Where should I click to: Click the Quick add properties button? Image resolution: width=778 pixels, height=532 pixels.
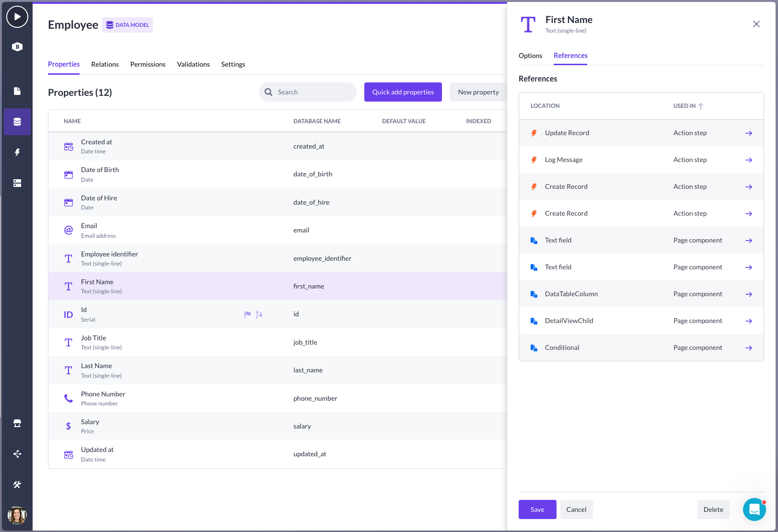click(403, 92)
